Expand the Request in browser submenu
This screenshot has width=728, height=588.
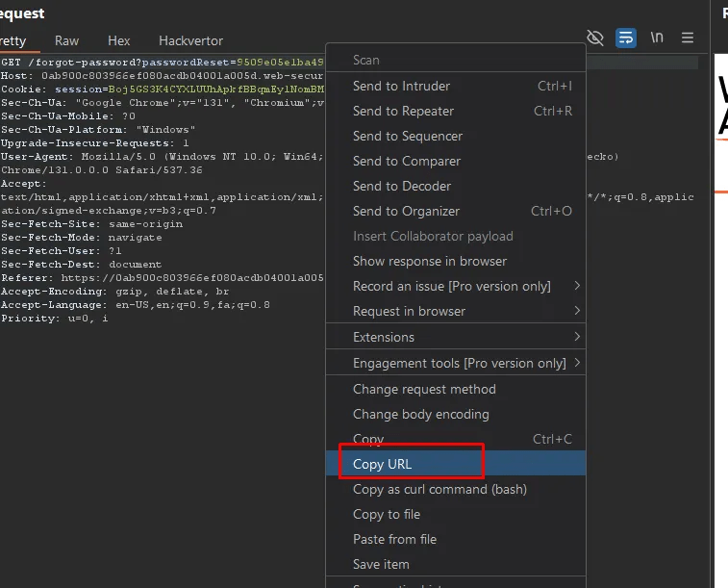click(577, 311)
